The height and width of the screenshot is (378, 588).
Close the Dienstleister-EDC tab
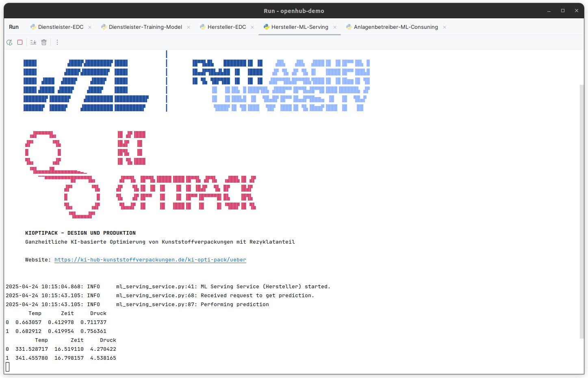click(90, 27)
